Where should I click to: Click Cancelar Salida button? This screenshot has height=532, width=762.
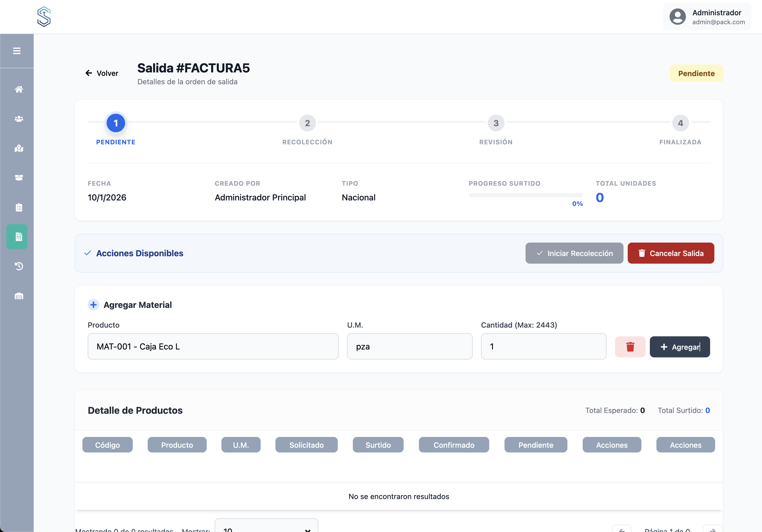click(x=670, y=253)
